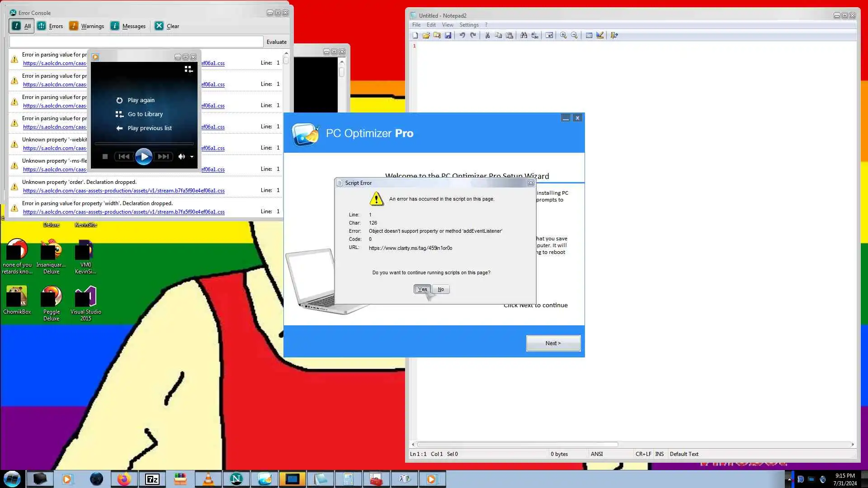Click the Find binoculars icon in Notepad2
Viewport: 868px width, 488px height.
point(524,35)
